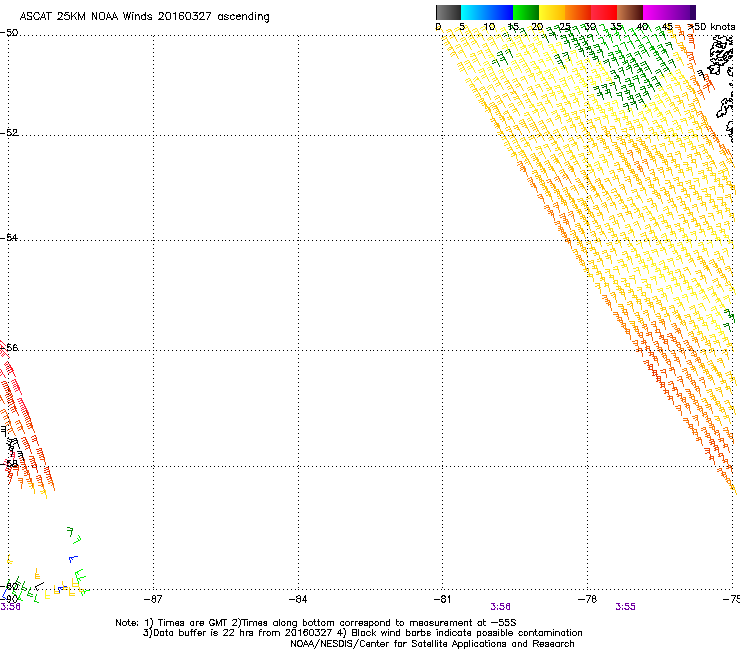Click the '3:58' time label near the -81 longitude
This screenshot has height=650, width=740.
point(500,607)
